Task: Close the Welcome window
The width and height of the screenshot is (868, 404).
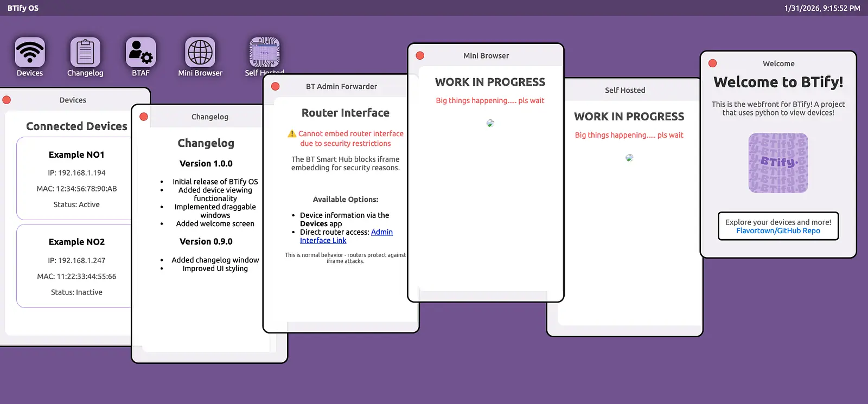Action: coord(713,63)
